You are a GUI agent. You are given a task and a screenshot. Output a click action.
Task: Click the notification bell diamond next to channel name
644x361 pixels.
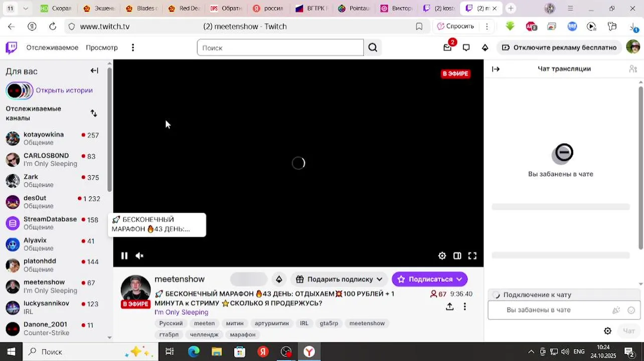pos(279,279)
